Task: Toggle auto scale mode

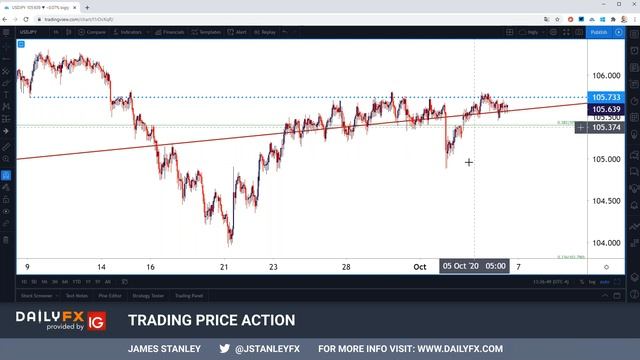Action: (605, 282)
